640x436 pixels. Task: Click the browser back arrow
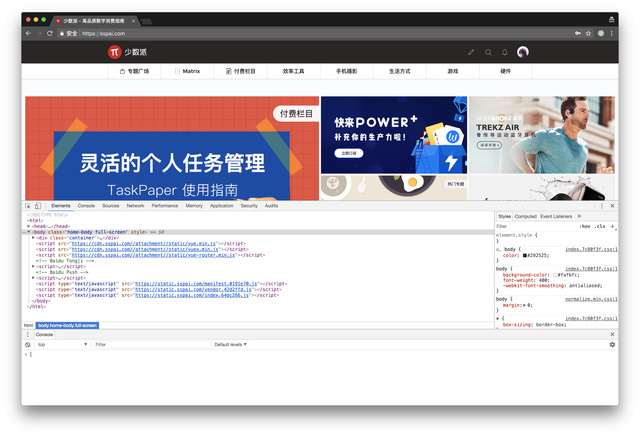tap(28, 33)
